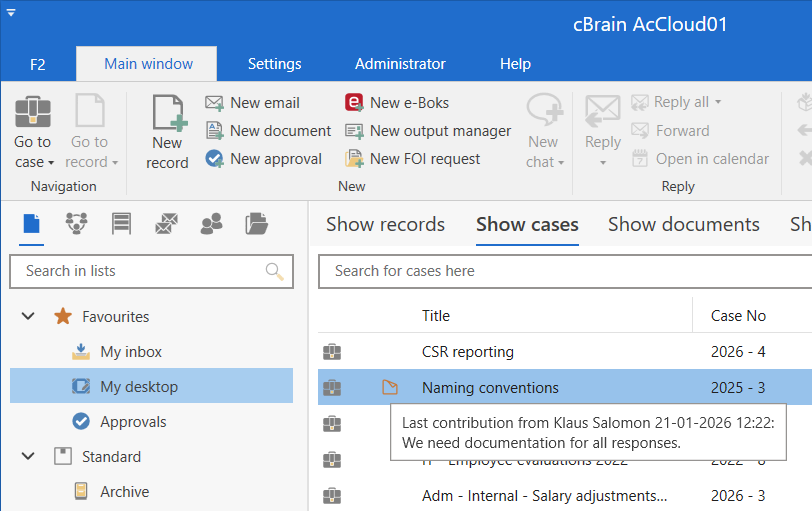Open the quick access arrow in title bar
812x511 pixels.
coord(11,12)
